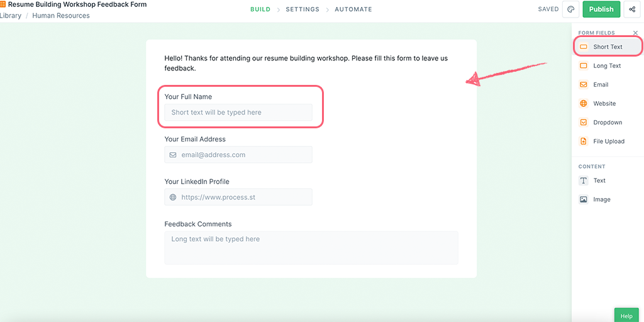The width and height of the screenshot is (644, 322).
Task: Select the Text content icon
Action: pos(583,180)
